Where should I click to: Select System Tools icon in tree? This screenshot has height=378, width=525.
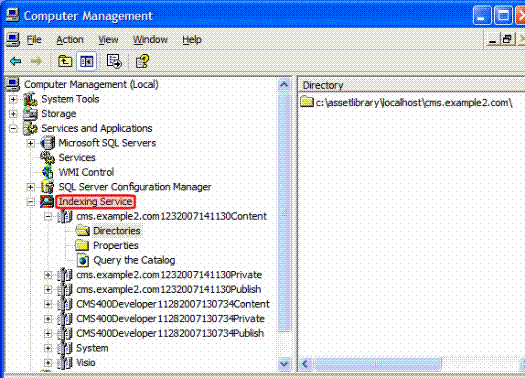30,99
